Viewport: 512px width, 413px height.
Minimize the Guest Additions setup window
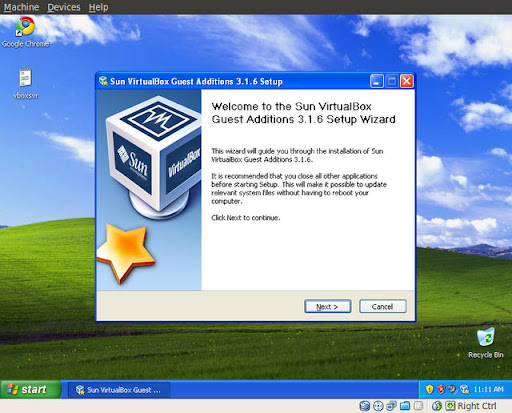(x=377, y=81)
